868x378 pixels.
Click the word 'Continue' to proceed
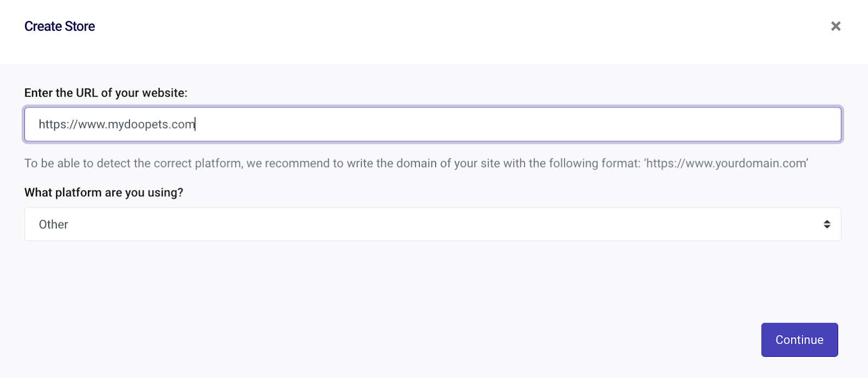coord(799,340)
